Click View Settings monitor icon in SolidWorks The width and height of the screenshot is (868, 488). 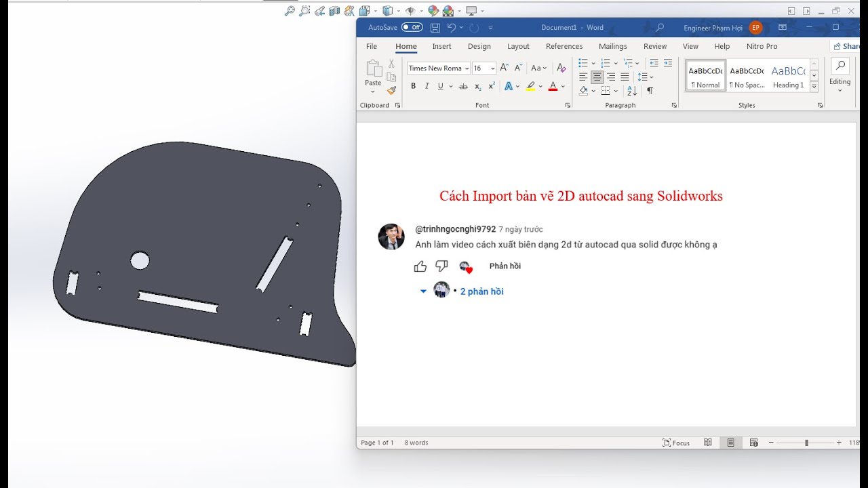tap(471, 11)
